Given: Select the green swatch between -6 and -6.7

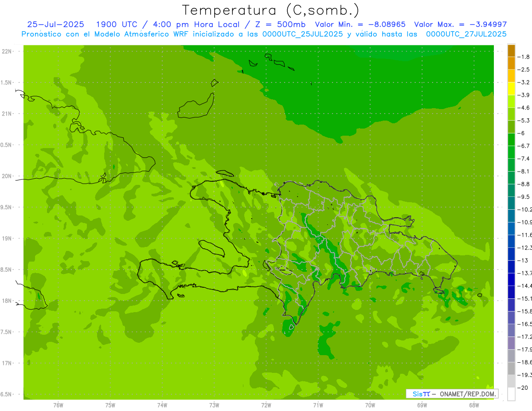Looking at the screenshot, I should click(x=511, y=139).
